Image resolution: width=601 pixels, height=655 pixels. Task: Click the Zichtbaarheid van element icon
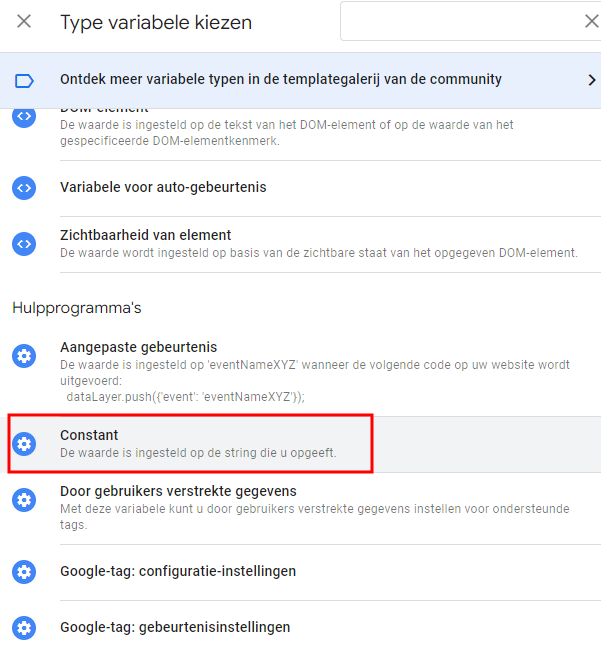(24, 243)
